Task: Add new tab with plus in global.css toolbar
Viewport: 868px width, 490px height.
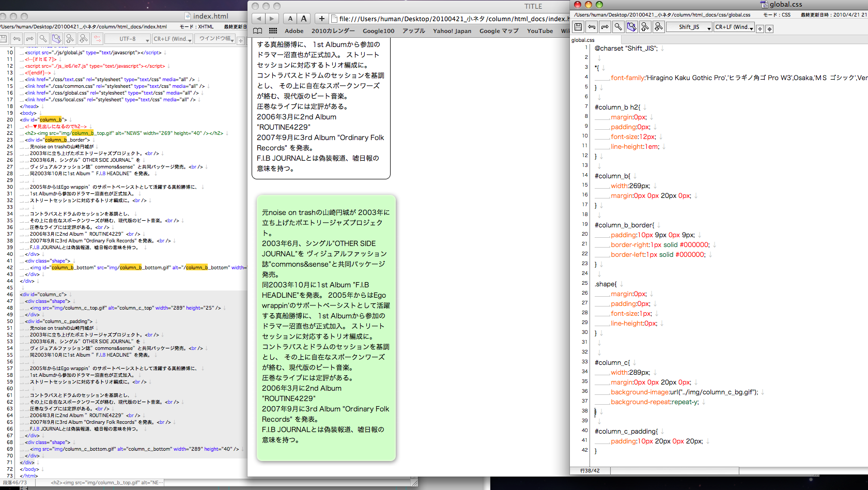Action: click(760, 28)
